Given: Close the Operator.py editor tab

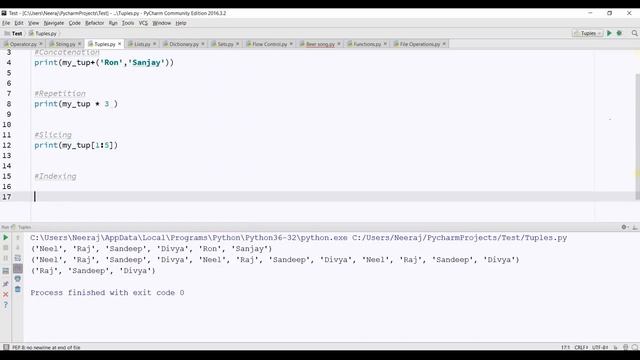Looking at the screenshot, I should 40,44.
